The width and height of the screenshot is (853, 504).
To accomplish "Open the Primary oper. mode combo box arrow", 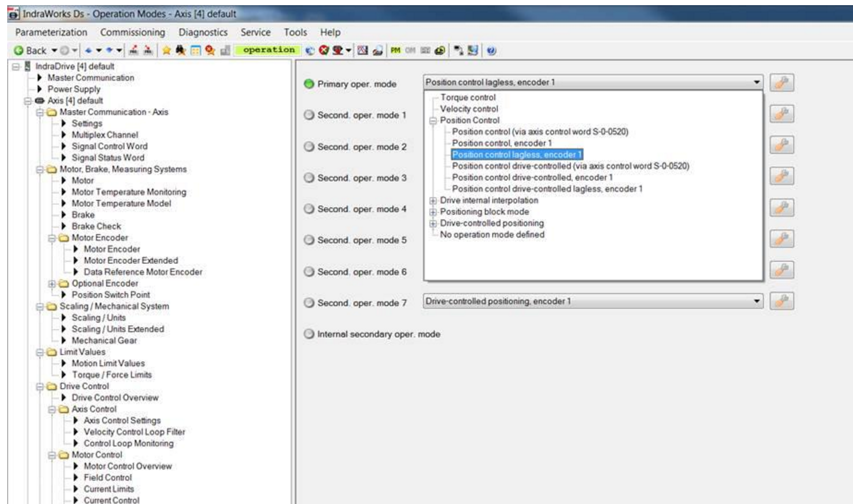I will tap(757, 82).
